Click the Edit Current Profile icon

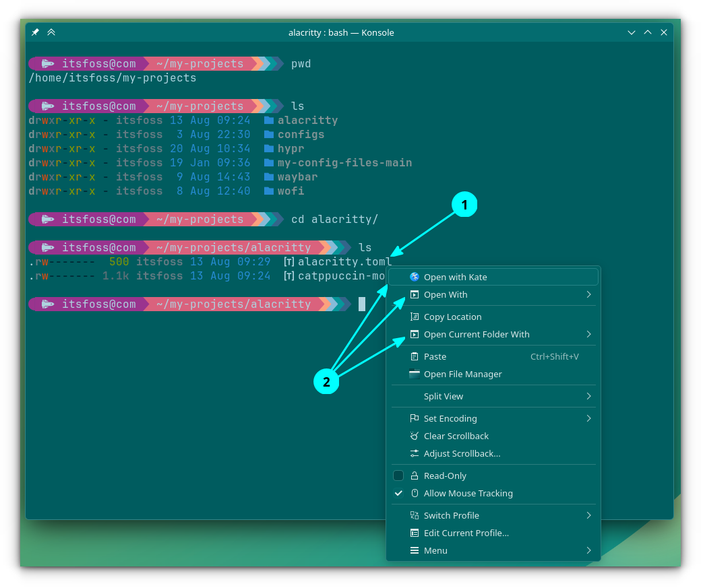tap(415, 533)
